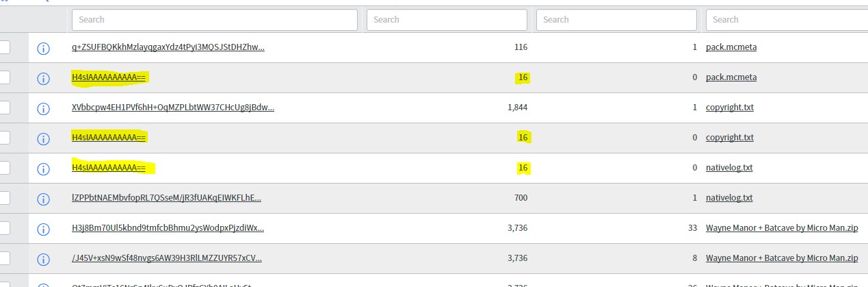
Task: View info for /J45V+xsN9wSf row
Action: pos(43,259)
